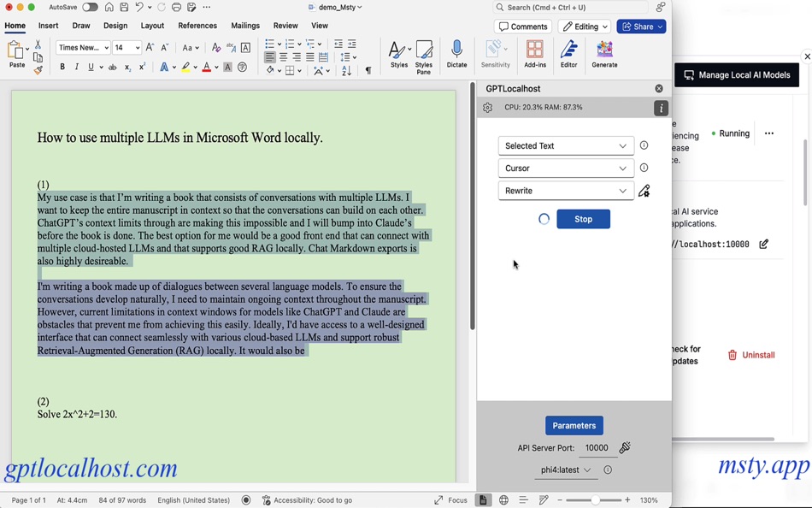The width and height of the screenshot is (812, 508).
Task: Switch to Print Layout view in status bar
Action: coord(483,499)
